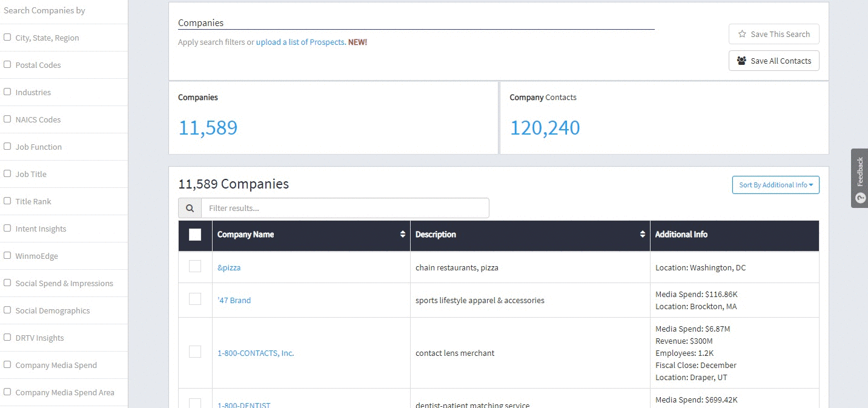Screen dimensions: 868x408
Task: Click 'Media Spend: $116.86K' text
Action: point(697,294)
